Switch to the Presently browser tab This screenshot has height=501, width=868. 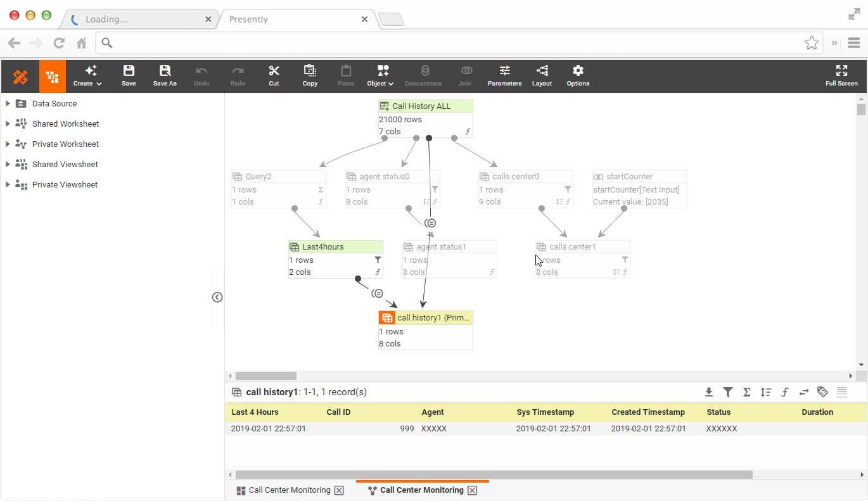(x=298, y=19)
